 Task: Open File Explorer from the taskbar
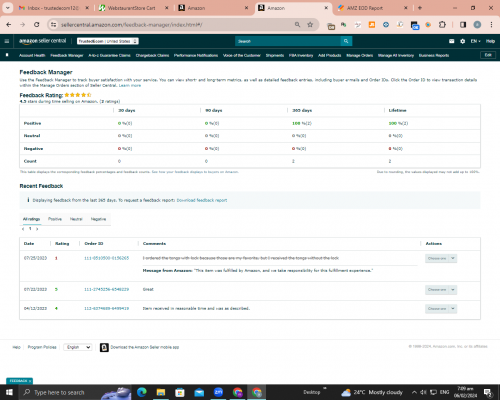161,392
